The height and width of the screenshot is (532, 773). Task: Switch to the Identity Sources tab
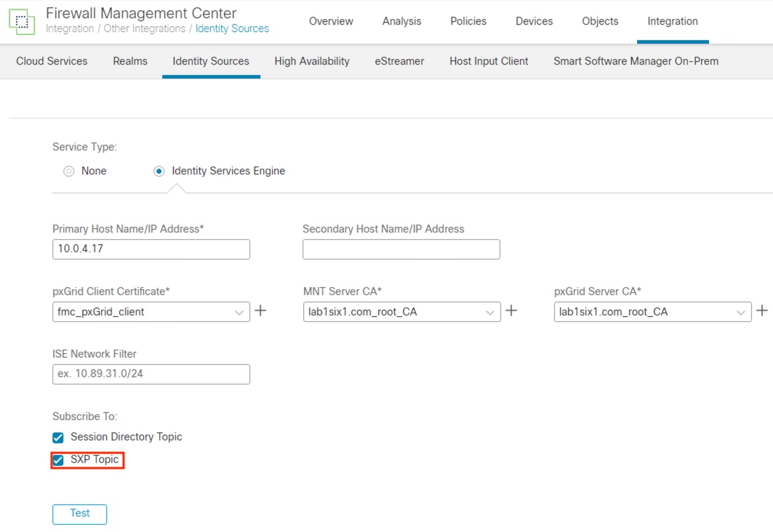(211, 61)
